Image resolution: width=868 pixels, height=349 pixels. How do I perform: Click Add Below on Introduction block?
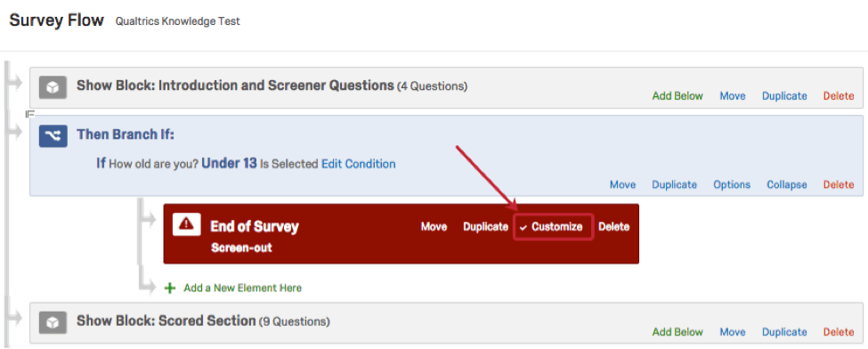(x=677, y=96)
